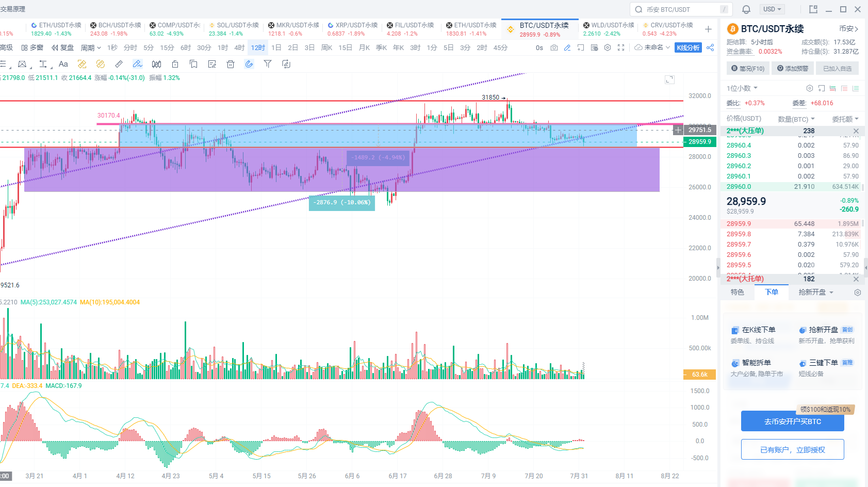Open the 委托额 column dropdown
This screenshot has width=868, height=487.
click(845, 119)
